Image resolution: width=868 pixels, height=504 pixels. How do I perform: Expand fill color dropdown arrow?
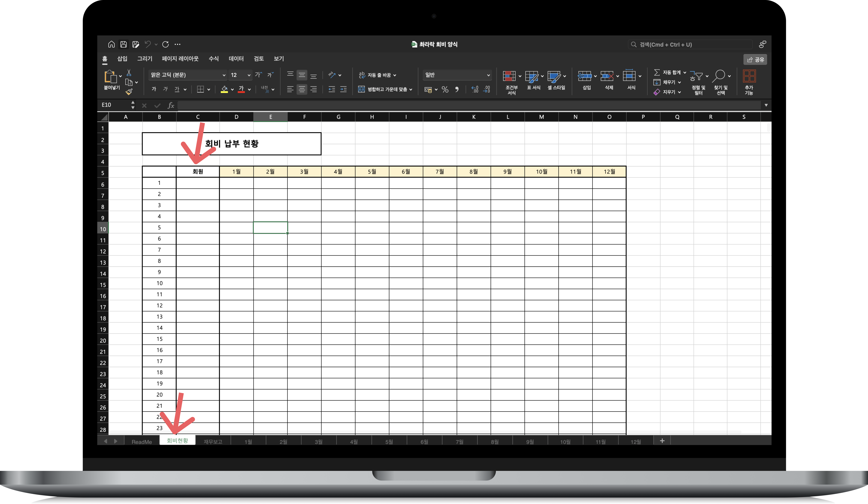tap(232, 90)
